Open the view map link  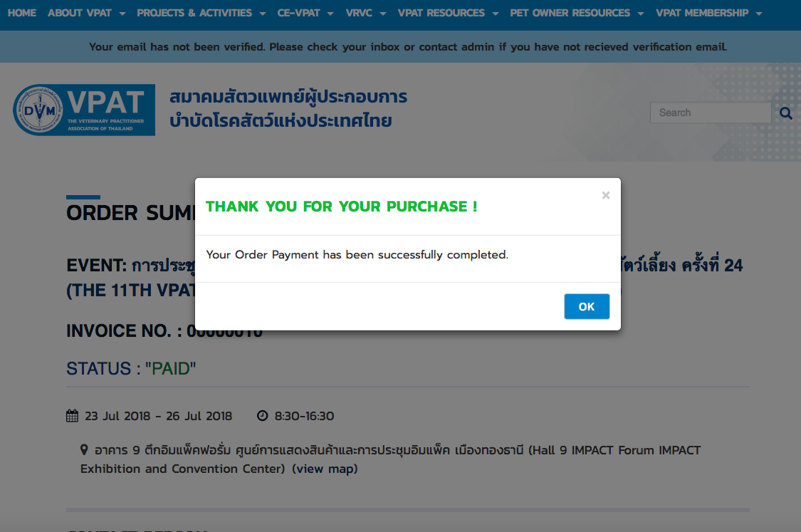pos(325,469)
